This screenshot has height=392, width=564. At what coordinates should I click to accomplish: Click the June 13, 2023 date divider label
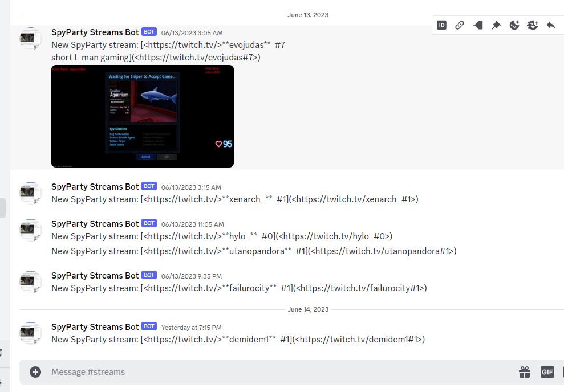308,15
